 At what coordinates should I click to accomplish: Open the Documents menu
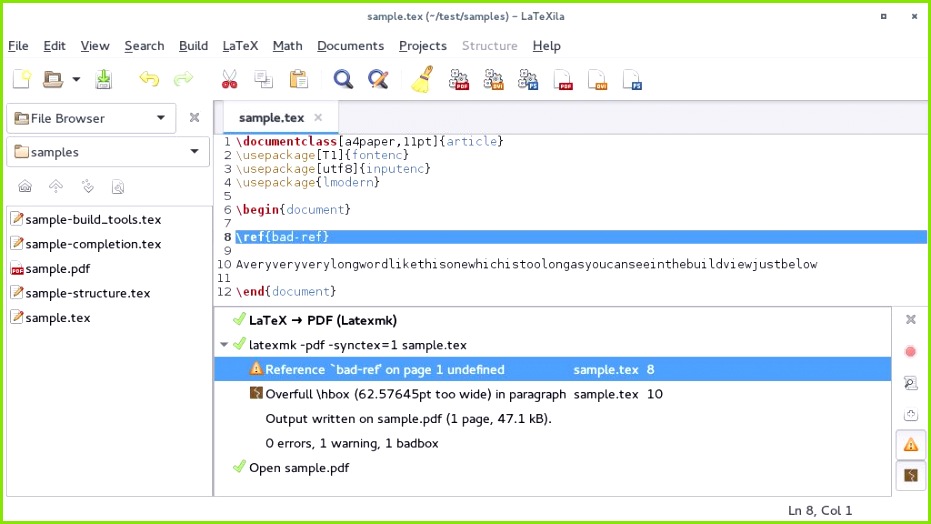point(350,46)
